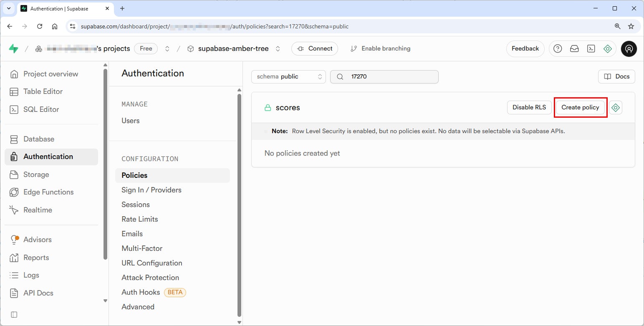Screen dimensions: 644x326
Task: Expand the organization projects dropdown chevron
Action: 167,48
